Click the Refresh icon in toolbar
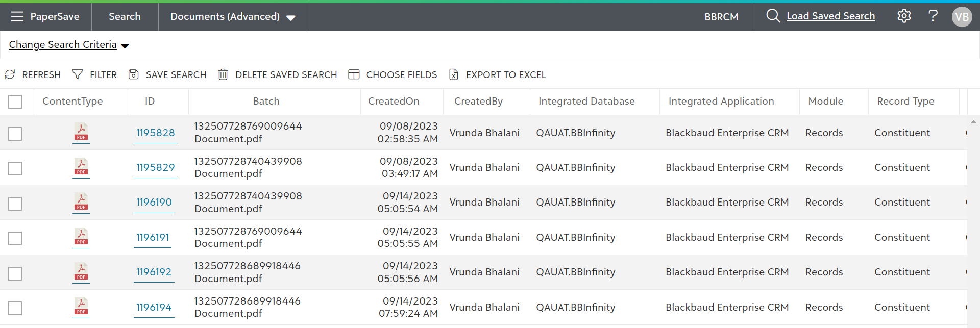 point(10,75)
